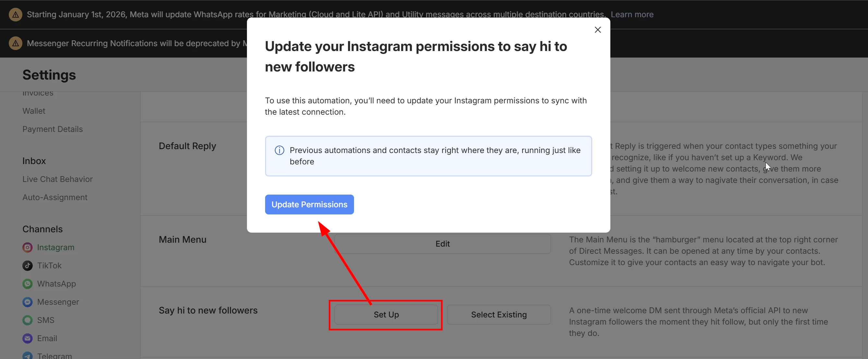Click the Instagram channel icon
This screenshot has width=868, height=359.
(27, 247)
